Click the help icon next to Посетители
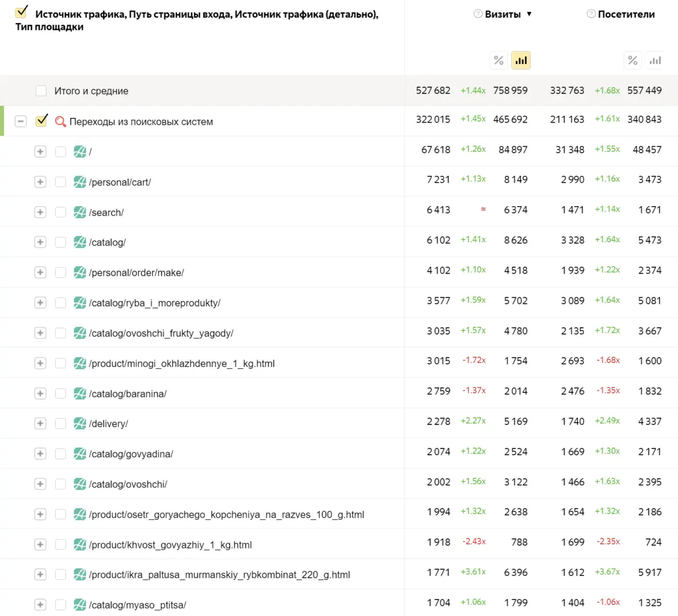 591,14
